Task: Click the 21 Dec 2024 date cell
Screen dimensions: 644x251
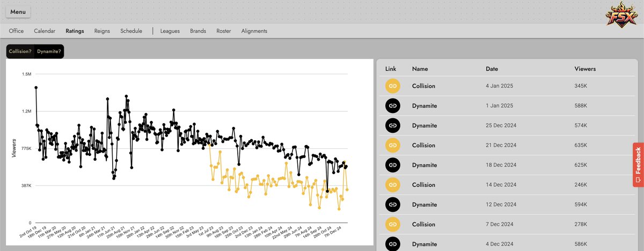Action: pos(501,145)
